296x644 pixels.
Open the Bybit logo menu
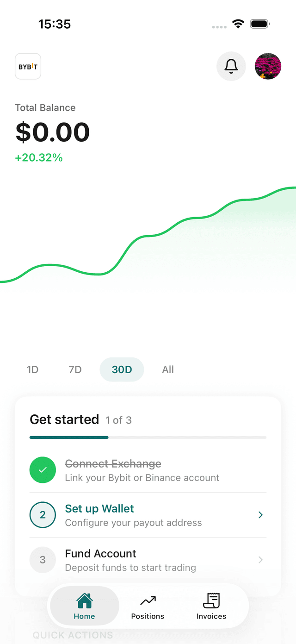[x=28, y=66]
